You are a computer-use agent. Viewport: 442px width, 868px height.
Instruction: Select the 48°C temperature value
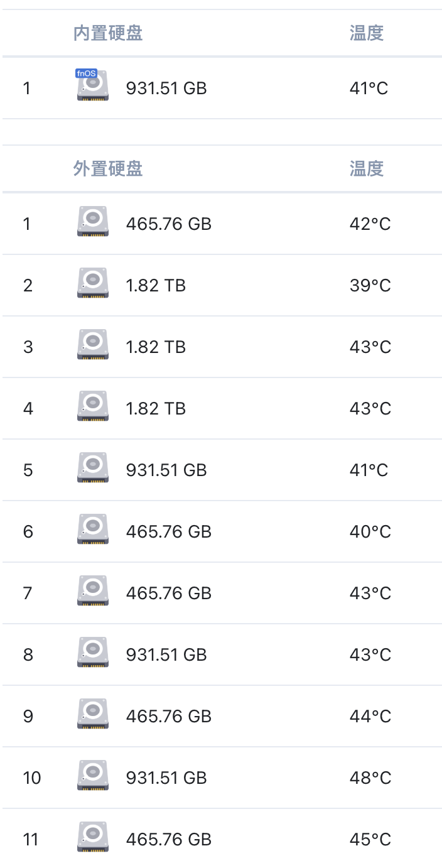[370, 778]
